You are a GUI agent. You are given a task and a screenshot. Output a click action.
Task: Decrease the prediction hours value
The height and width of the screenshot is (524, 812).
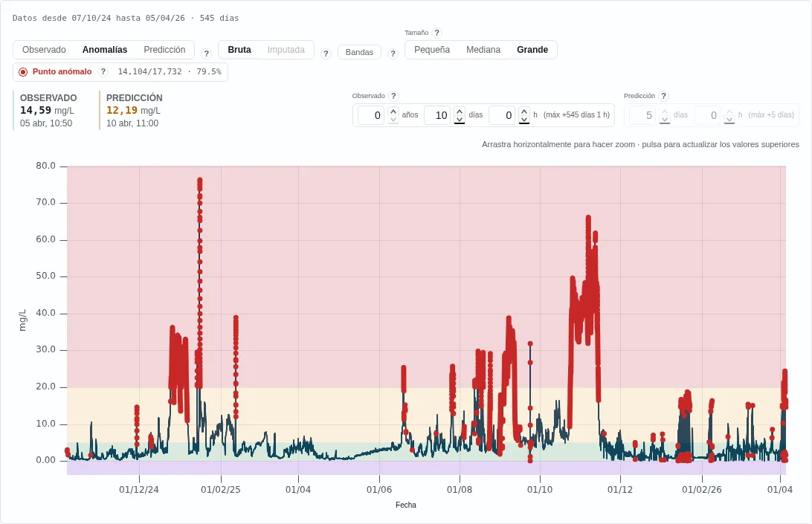pos(729,119)
